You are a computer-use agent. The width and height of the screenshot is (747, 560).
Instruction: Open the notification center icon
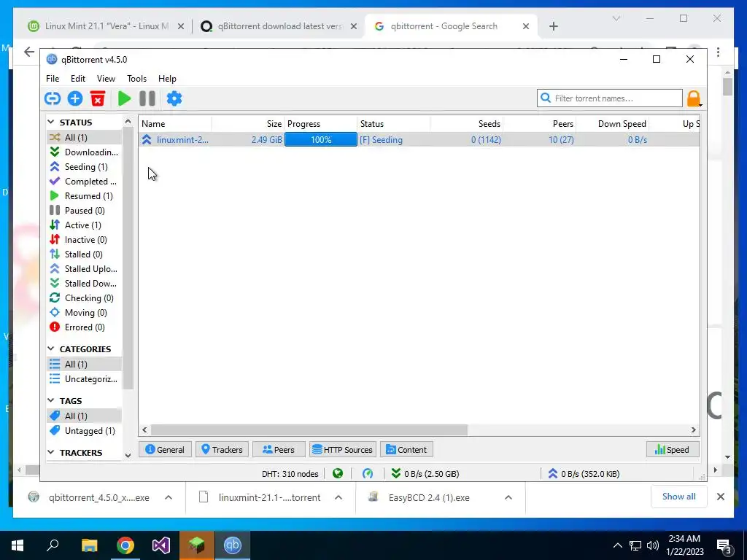click(724, 545)
